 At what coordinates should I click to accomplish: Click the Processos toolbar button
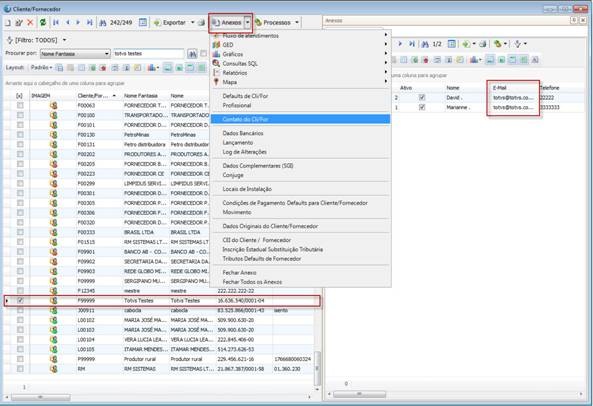click(273, 23)
